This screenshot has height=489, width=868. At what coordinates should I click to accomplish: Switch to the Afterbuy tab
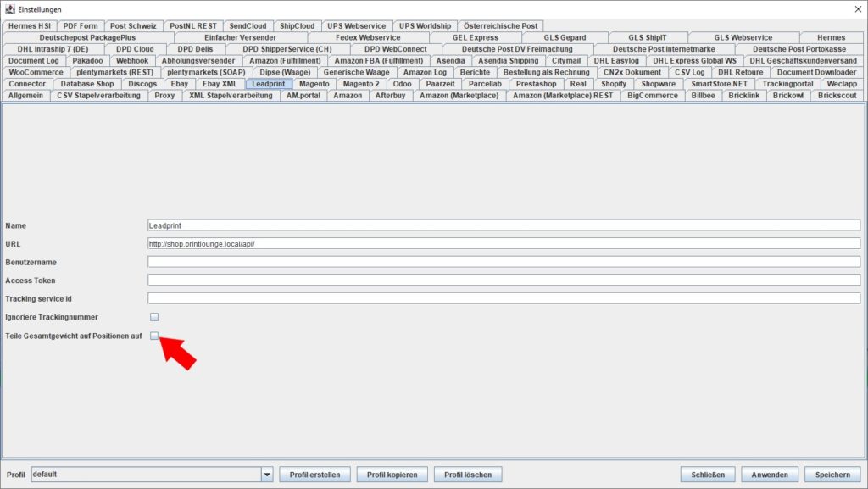390,95
